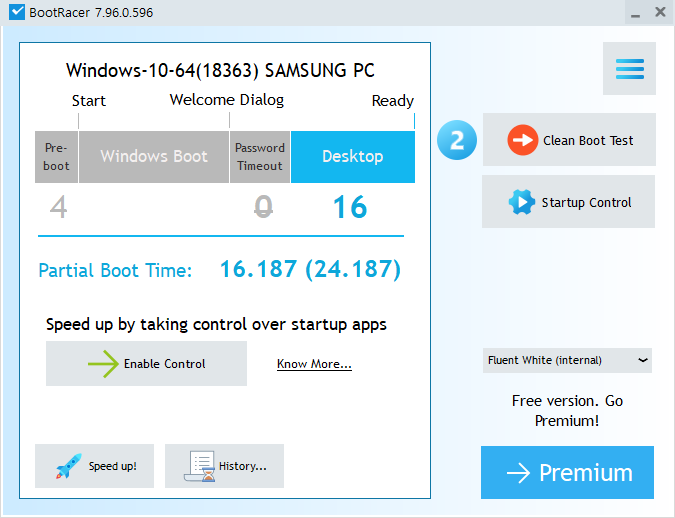This screenshot has height=518, width=675.
Task: Click the BootRacer 7.96.0.596 window title
Action: (91, 12)
